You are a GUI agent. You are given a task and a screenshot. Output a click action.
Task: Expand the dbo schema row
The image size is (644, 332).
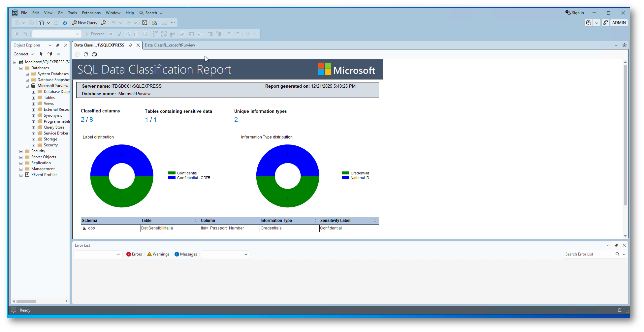[x=85, y=228]
